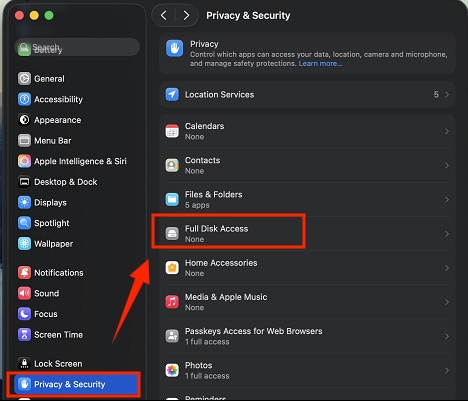The width and height of the screenshot is (468, 401).
Task: Click the Desktop & Dock icon
Action: click(x=24, y=182)
